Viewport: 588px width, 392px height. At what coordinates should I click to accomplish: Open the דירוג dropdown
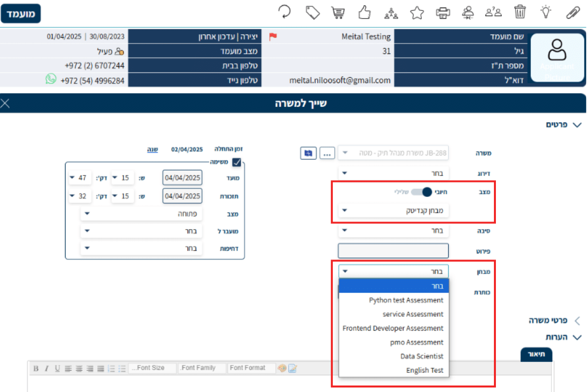point(393,173)
